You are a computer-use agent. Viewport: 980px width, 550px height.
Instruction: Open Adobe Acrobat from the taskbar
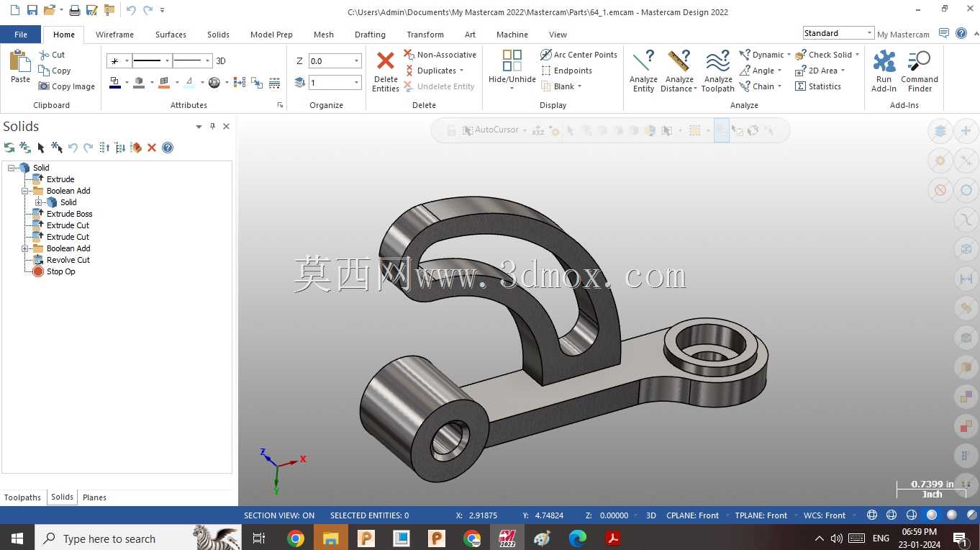click(613, 538)
